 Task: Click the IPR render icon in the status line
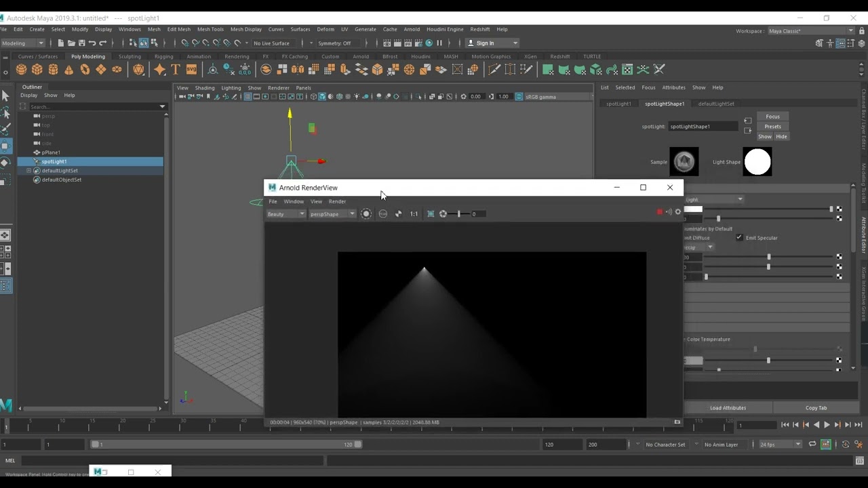pyautogui.click(x=408, y=43)
